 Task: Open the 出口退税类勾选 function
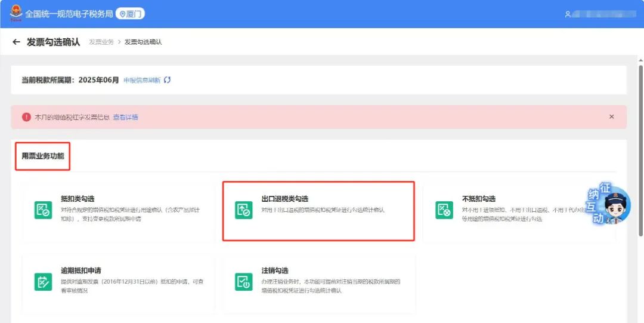point(284,199)
